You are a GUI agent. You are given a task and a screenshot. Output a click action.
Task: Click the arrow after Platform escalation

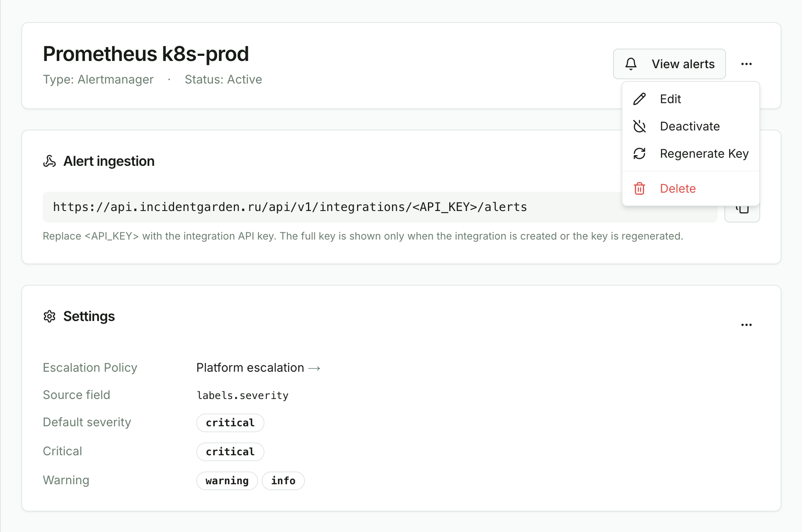314,368
